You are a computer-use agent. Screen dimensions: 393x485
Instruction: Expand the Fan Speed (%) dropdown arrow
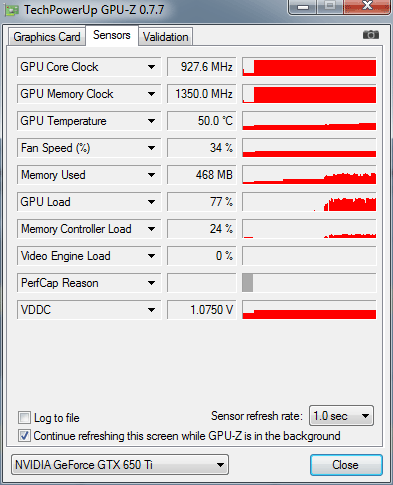(151, 148)
